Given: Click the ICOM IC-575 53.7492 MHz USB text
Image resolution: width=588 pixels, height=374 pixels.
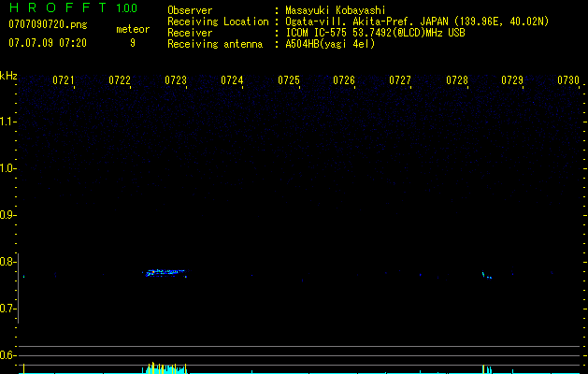Looking at the screenshot, I should 375,33.
